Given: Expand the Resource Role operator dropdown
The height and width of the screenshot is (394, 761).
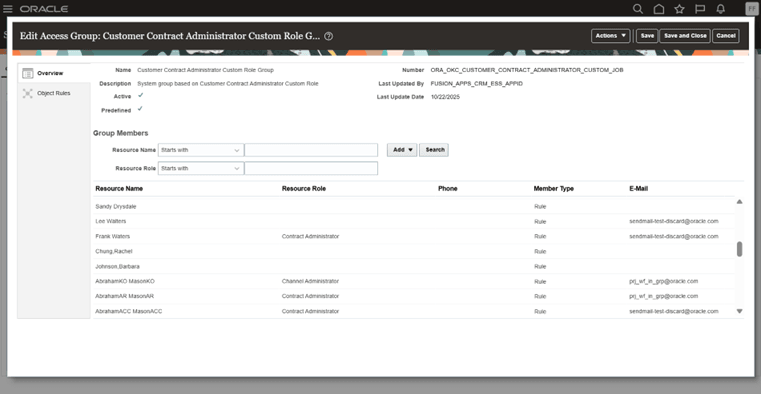Looking at the screenshot, I should [x=200, y=168].
